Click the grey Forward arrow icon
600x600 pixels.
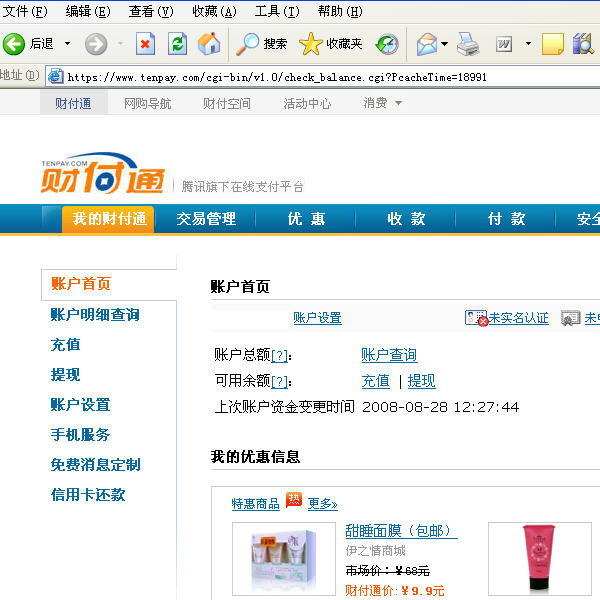click(96, 44)
